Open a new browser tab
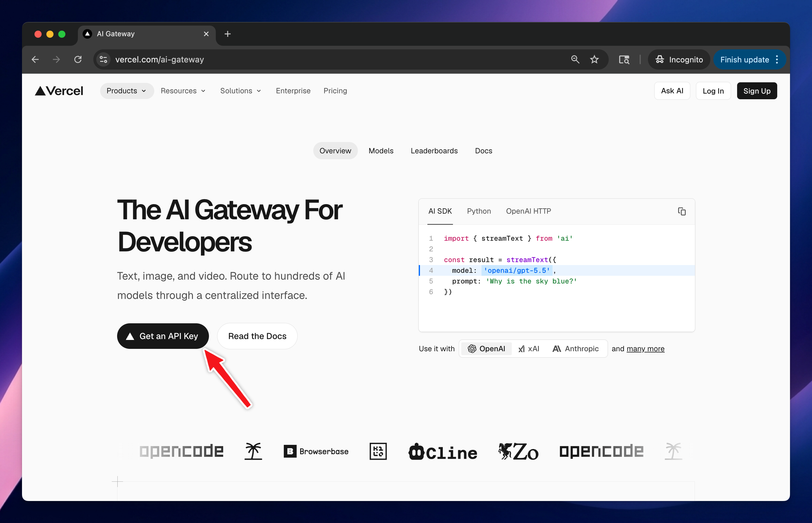The height and width of the screenshot is (523, 812). click(x=228, y=34)
